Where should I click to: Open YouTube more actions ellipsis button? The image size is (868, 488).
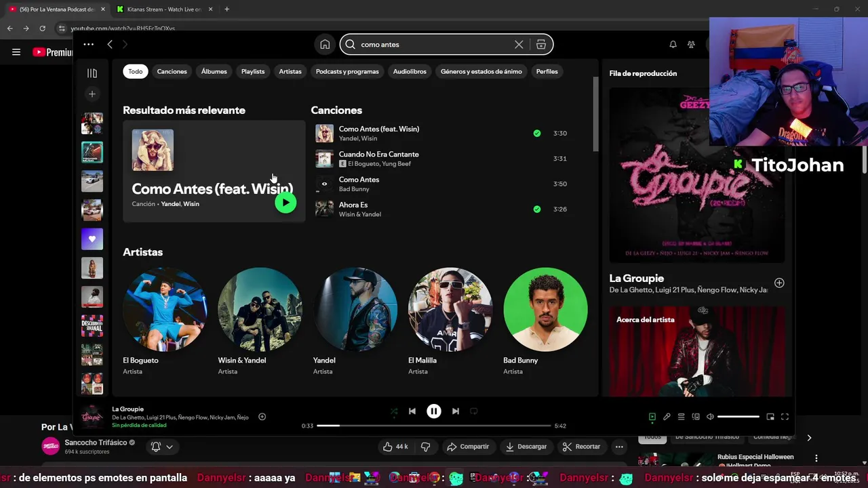[x=619, y=447]
